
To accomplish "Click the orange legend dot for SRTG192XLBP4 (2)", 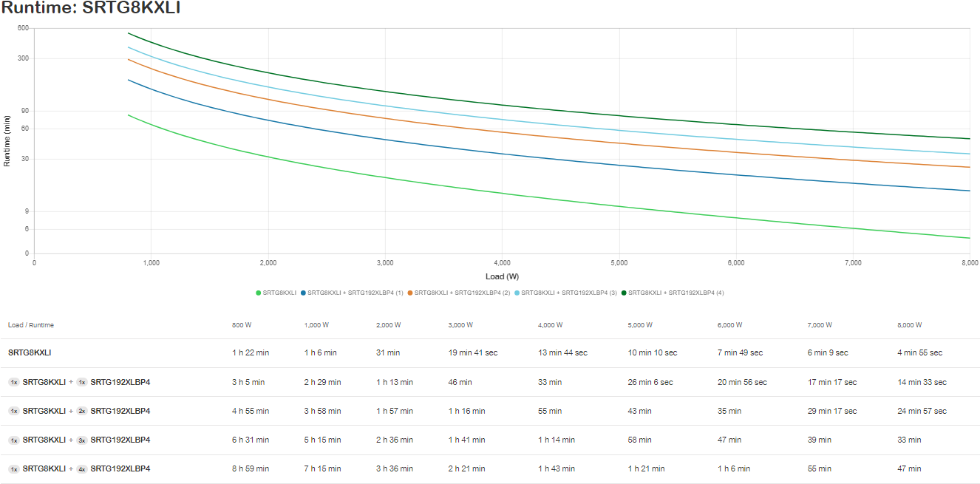I will pos(410,293).
